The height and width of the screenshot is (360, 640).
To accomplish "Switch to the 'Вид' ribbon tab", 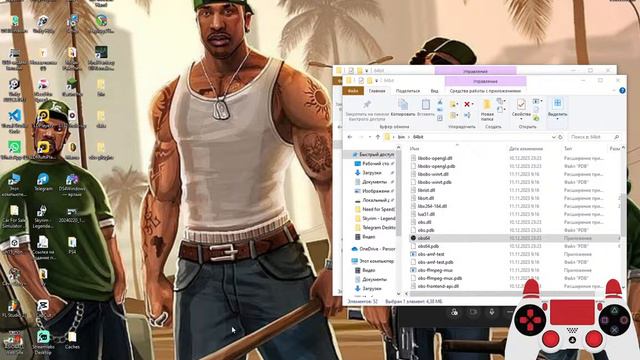I will click(x=434, y=91).
